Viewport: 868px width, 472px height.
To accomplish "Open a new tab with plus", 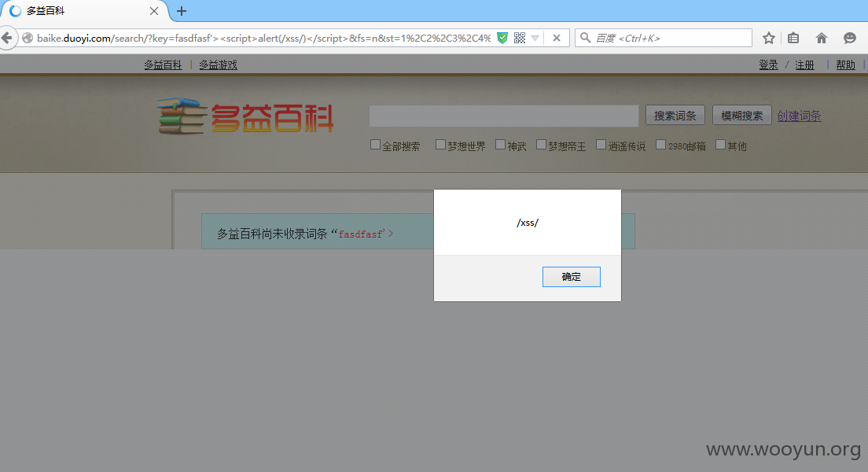I will (182, 10).
